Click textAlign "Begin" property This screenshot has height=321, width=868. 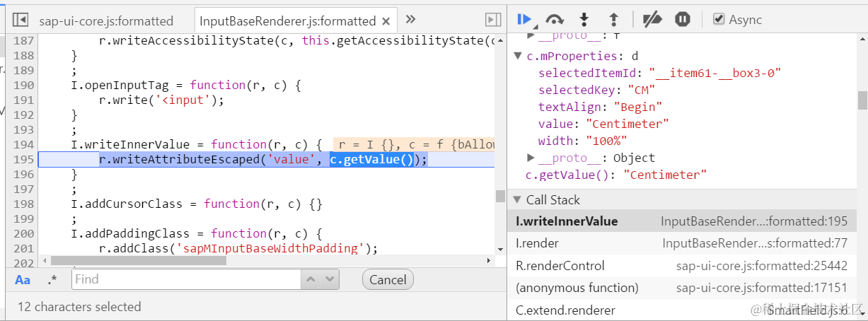tap(600, 107)
